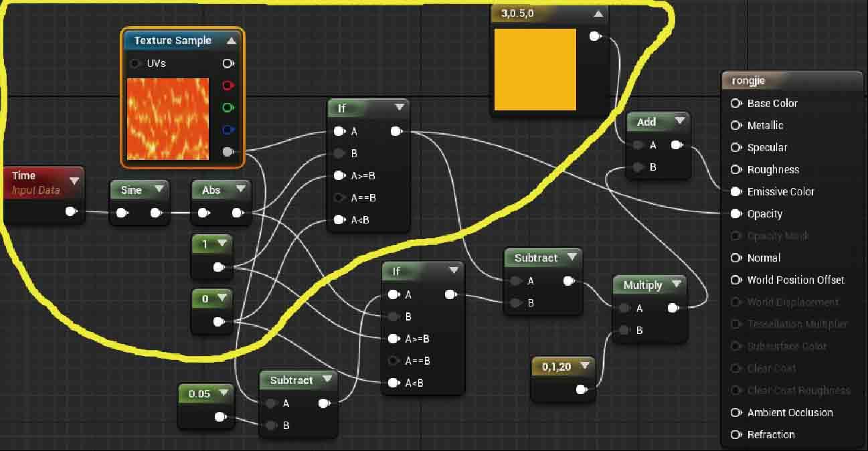
Task: Toggle the Add node collapse arrow
Action: click(x=679, y=121)
